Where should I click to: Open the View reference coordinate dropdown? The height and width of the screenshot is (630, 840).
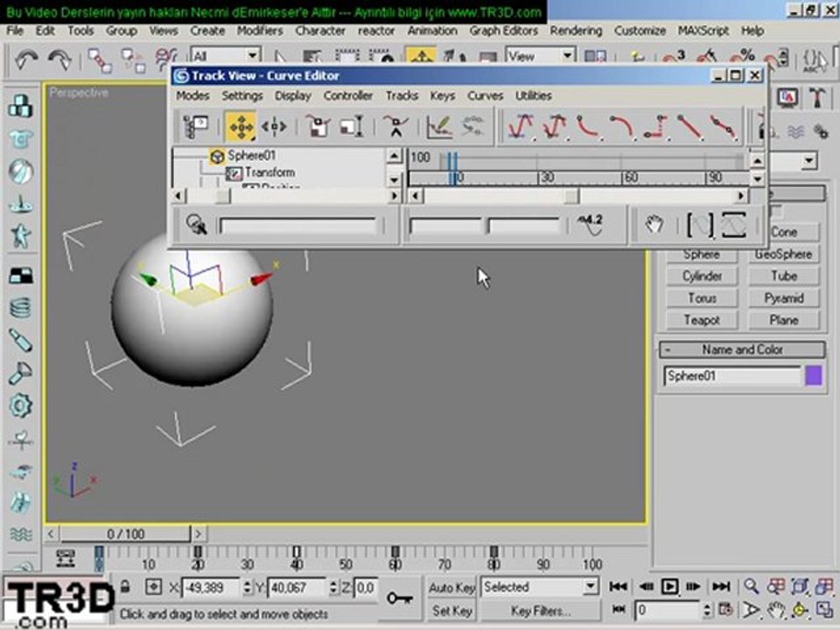click(x=540, y=56)
